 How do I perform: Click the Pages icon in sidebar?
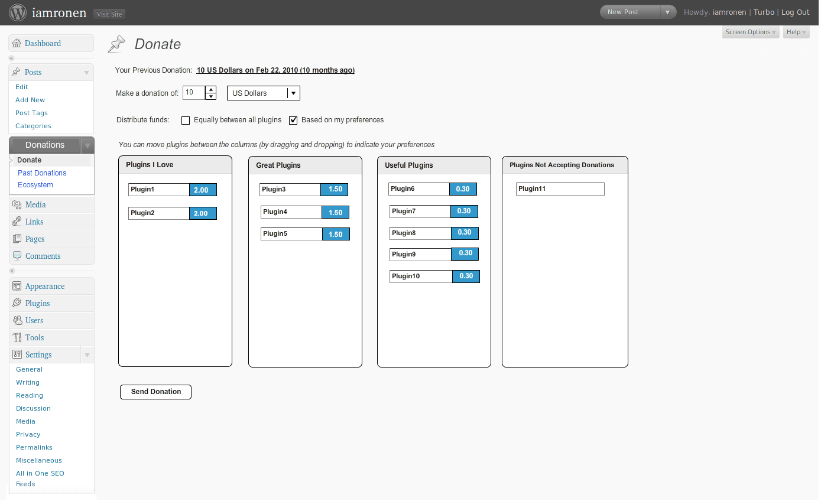click(x=17, y=239)
